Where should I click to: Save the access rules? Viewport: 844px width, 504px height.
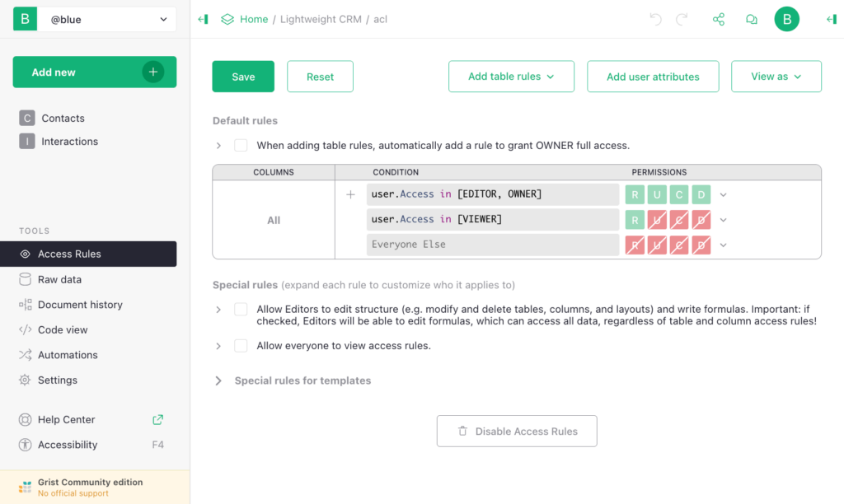coord(243,77)
